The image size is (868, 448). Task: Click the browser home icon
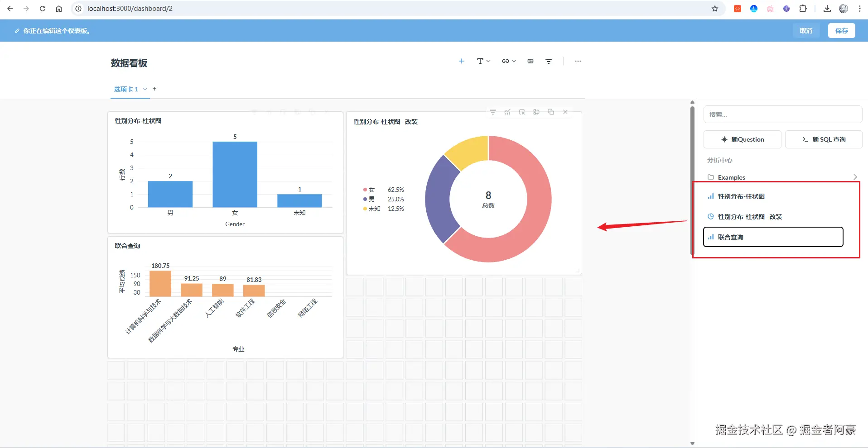click(x=59, y=9)
